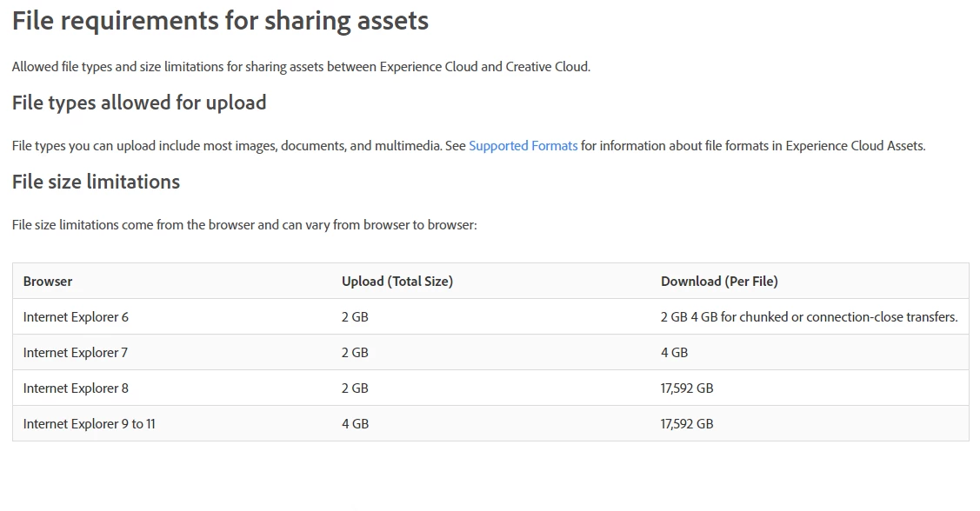Click the 4 GB download cell for Internet Explorer 7
The width and height of the screenshot is (980, 511).
[x=674, y=353]
